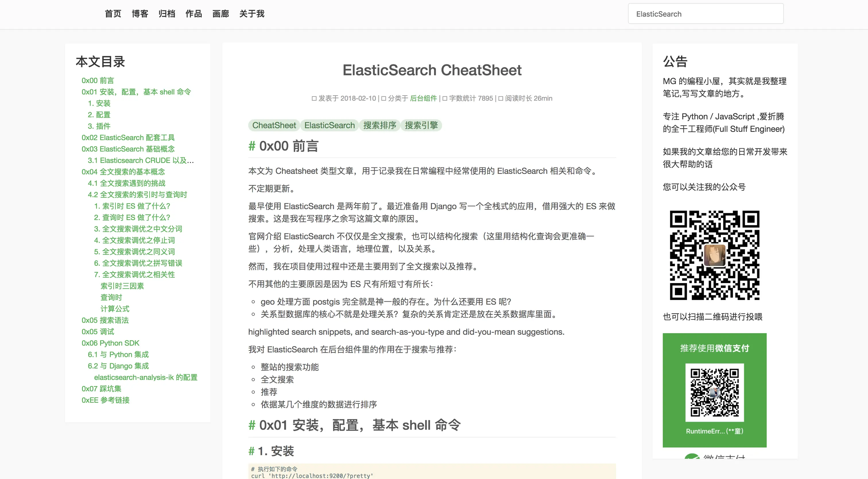Select the 搜索排序 tag

(x=379, y=125)
